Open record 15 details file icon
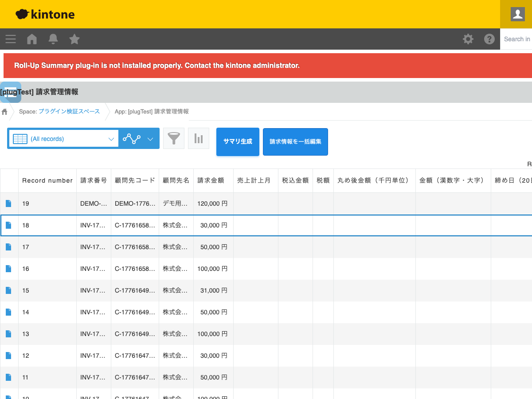The image size is (532, 399). click(8, 290)
